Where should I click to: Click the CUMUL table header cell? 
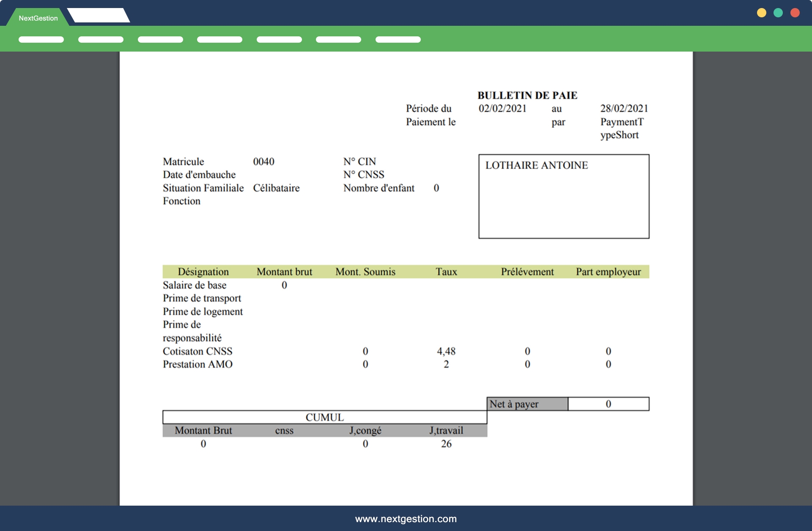click(324, 417)
